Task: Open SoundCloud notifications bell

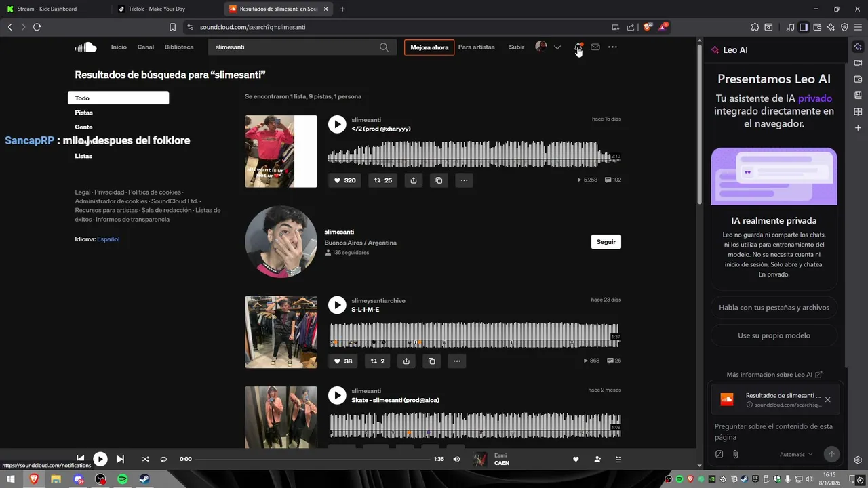Action: pyautogui.click(x=578, y=47)
